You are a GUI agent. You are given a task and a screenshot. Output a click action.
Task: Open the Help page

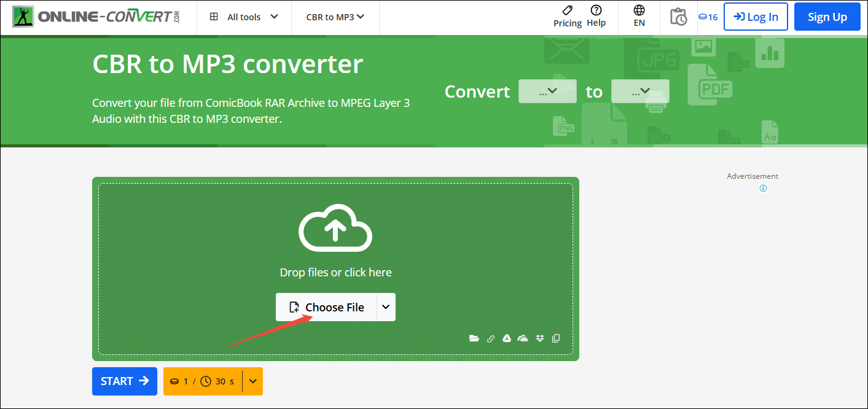596,17
